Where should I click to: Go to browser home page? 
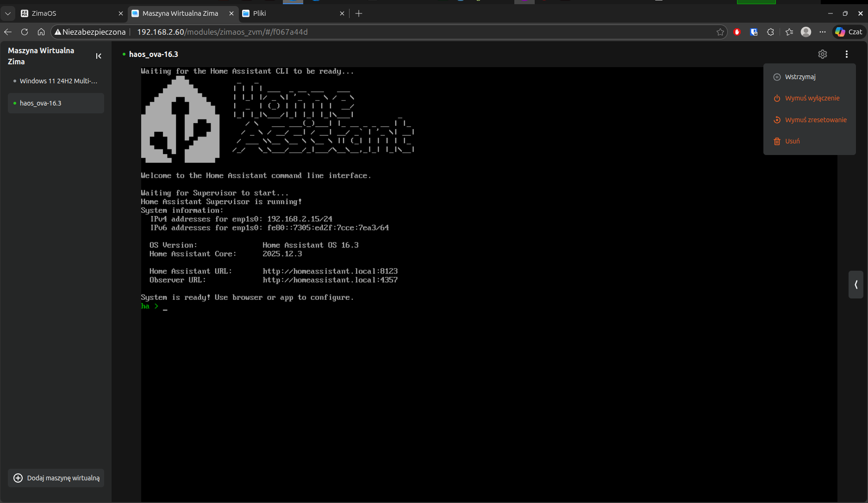pos(41,32)
